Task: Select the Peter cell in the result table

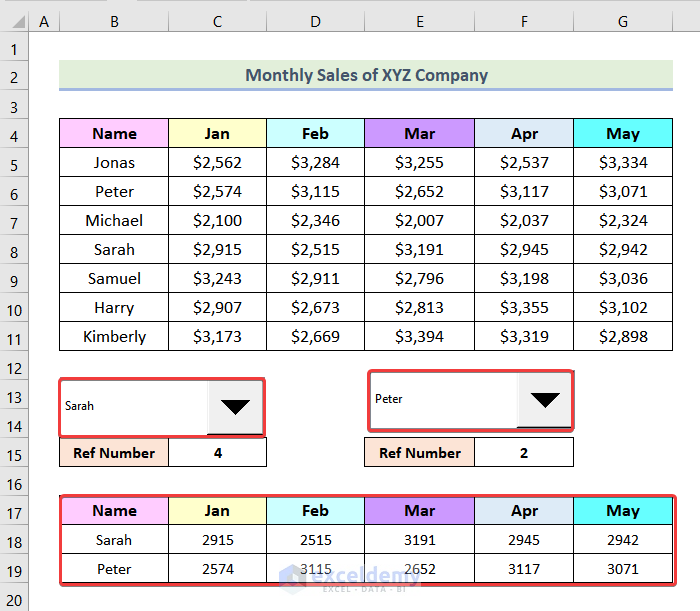Action: pos(114,569)
